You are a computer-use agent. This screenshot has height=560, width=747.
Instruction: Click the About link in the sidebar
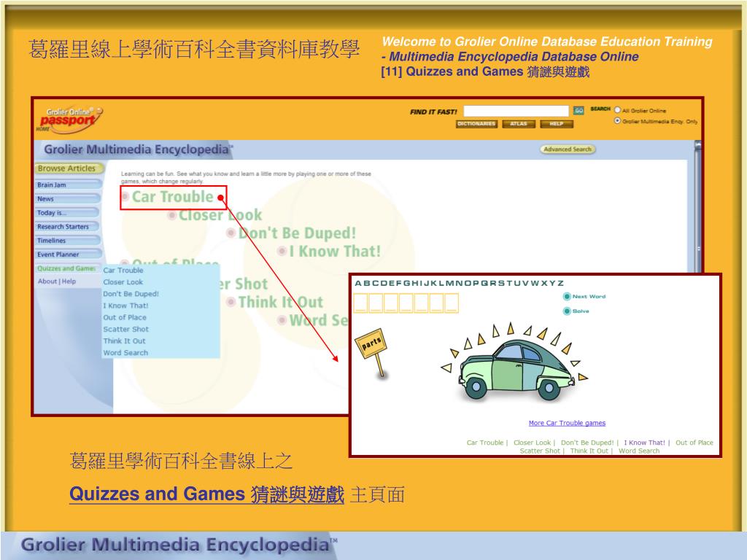pyautogui.click(x=47, y=281)
